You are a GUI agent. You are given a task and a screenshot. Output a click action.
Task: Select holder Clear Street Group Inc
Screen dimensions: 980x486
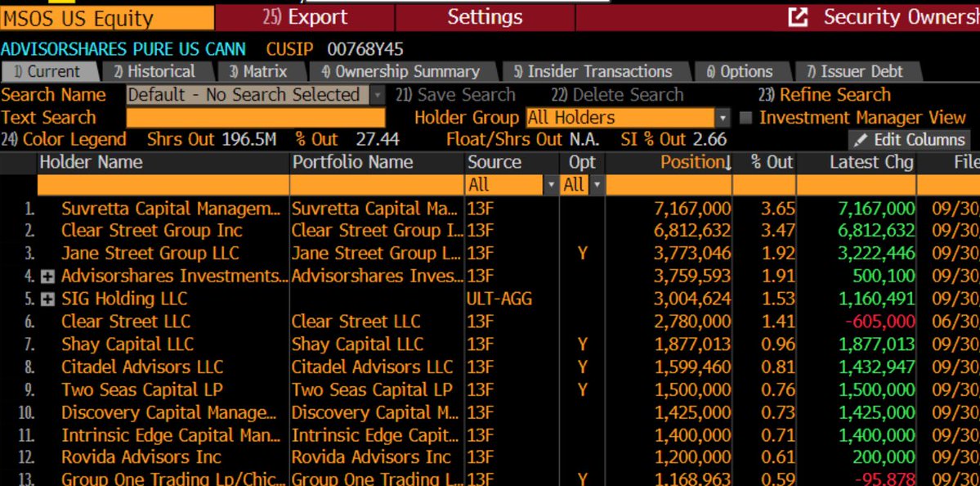pos(152,231)
